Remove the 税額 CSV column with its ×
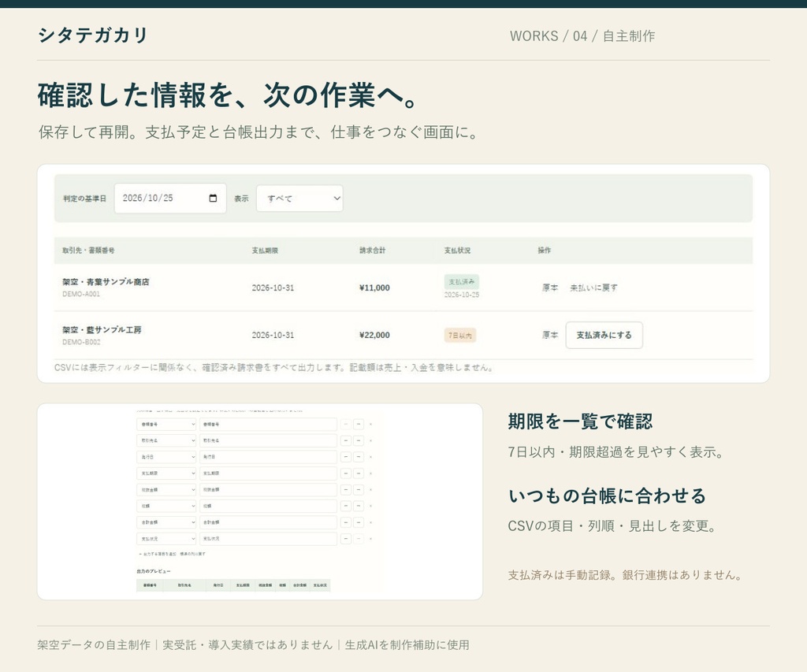The image size is (807, 672). [370, 507]
